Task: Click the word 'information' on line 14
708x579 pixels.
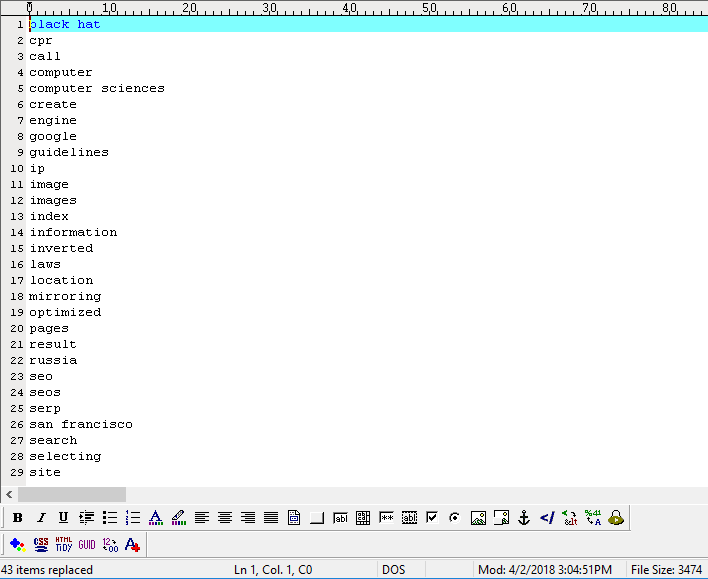Action: point(73,232)
